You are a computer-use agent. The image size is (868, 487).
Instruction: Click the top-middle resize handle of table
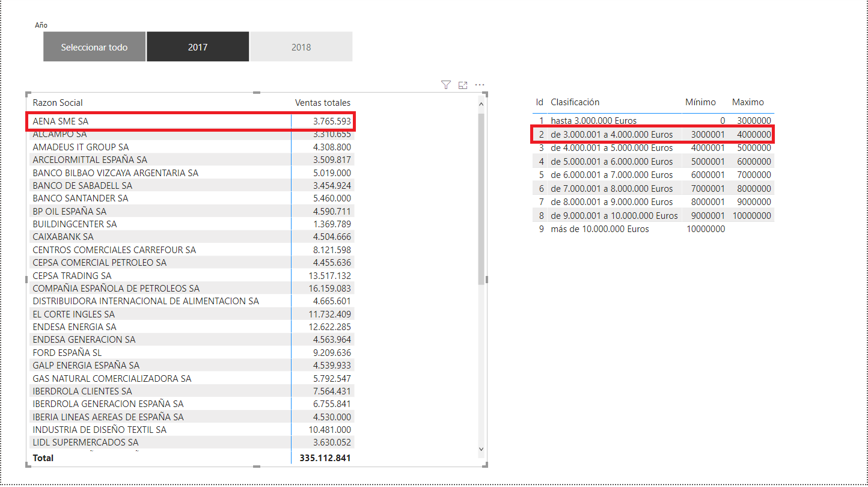[x=257, y=93]
